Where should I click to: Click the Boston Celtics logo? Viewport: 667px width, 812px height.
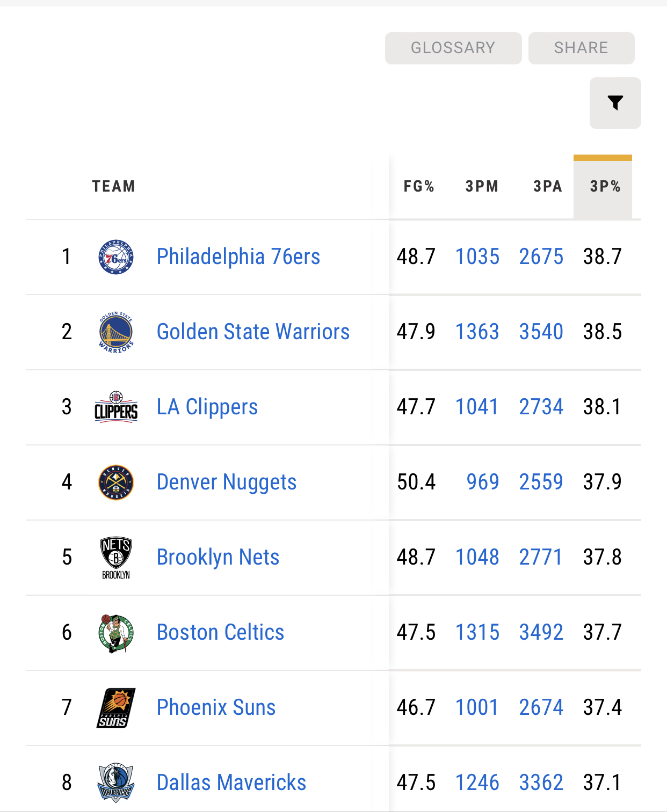116,633
